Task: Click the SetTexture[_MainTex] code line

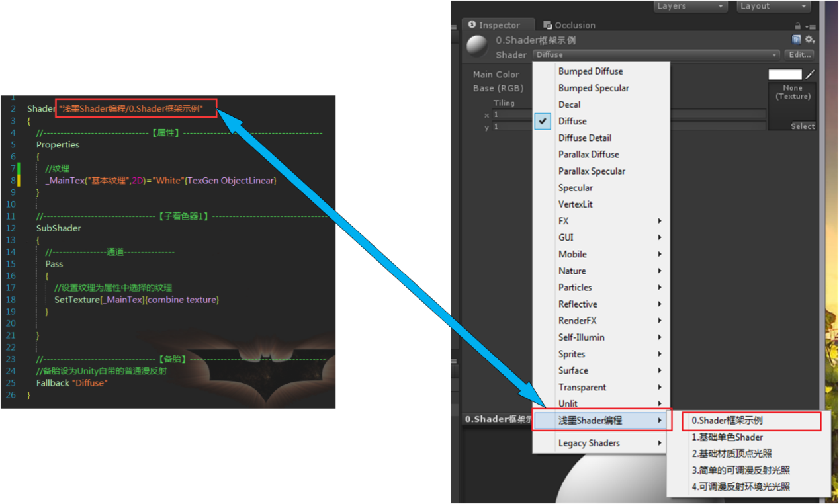Action: [136, 299]
